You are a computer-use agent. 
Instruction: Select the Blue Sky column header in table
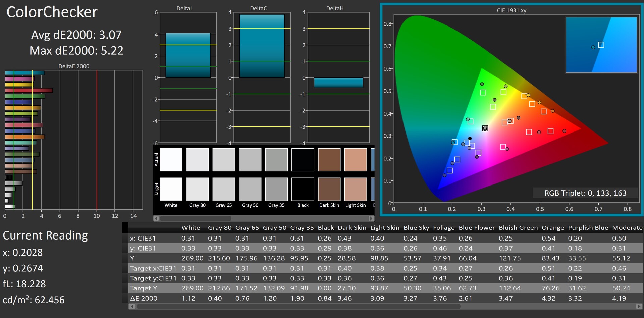(416, 228)
